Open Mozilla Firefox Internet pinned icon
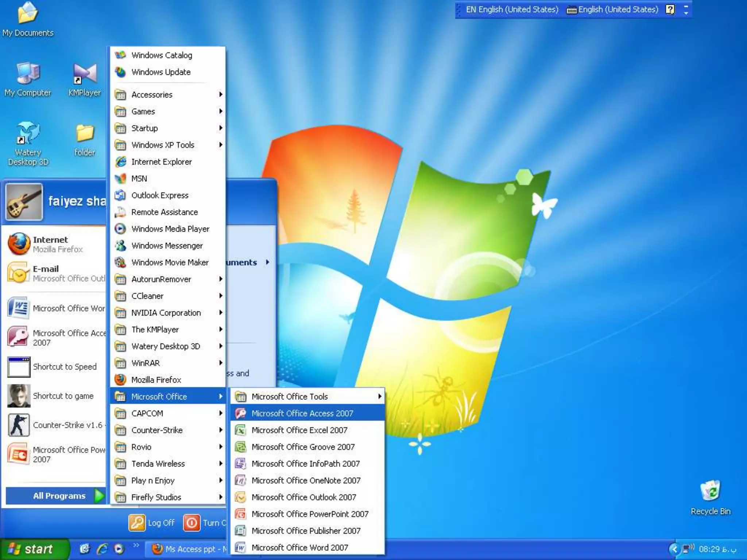Image resolution: width=747 pixels, height=560 pixels. click(x=19, y=244)
